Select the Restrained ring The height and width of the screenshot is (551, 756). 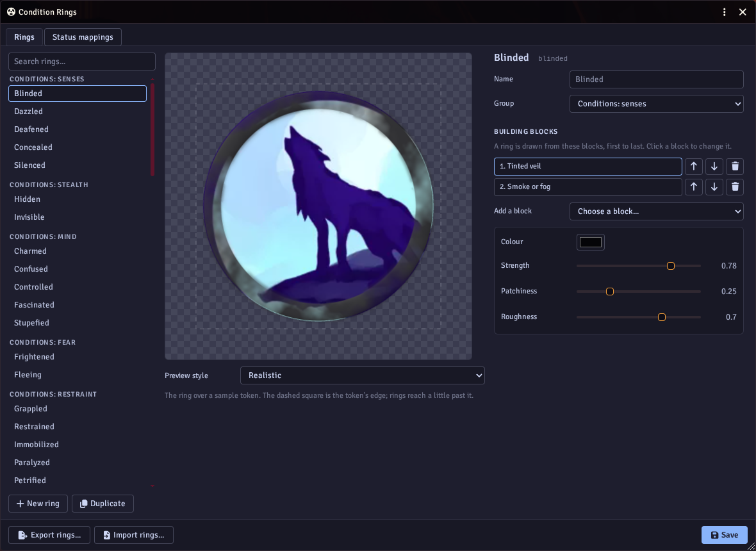77,427
